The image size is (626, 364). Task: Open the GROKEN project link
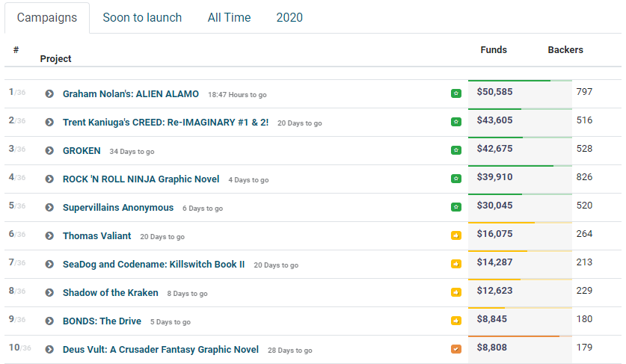point(82,150)
